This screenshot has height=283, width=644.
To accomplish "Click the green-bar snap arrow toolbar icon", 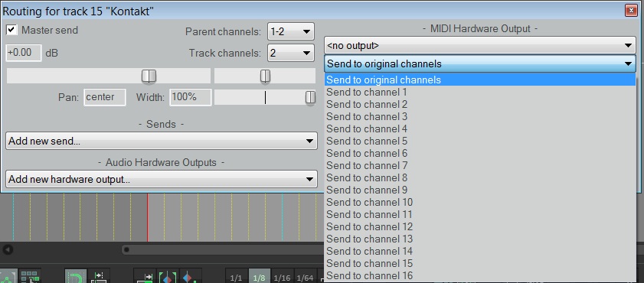I will 145,276.
